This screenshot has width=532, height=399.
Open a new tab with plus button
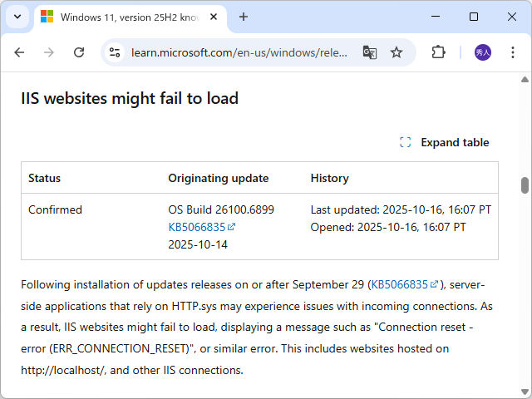pyautogui.click(x=244, y=17)
